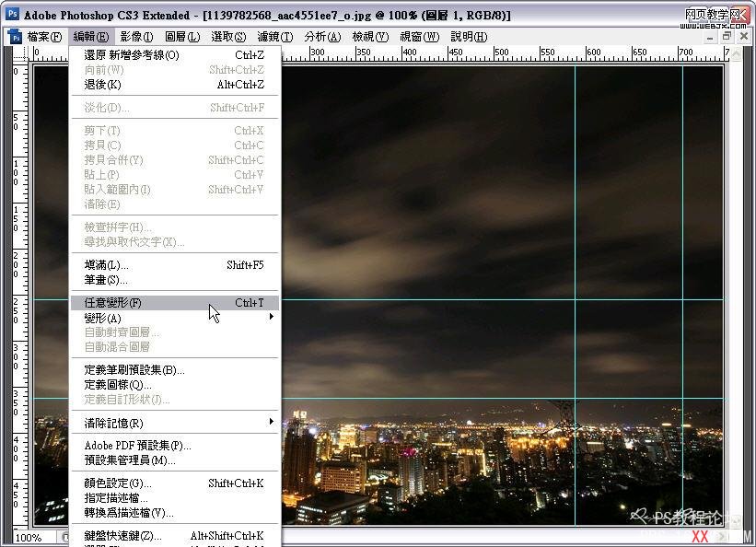This screenshot has height=547, width=756.
Task: Open 預設集管理員(M)... preset manager
Action: click(175, 460)
